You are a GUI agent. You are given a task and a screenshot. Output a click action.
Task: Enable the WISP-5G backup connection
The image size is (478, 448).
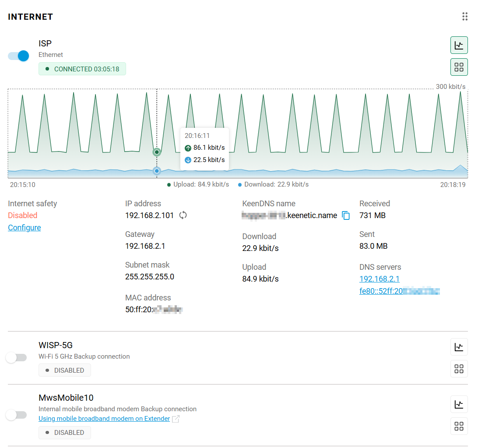(x=16, y=358)
